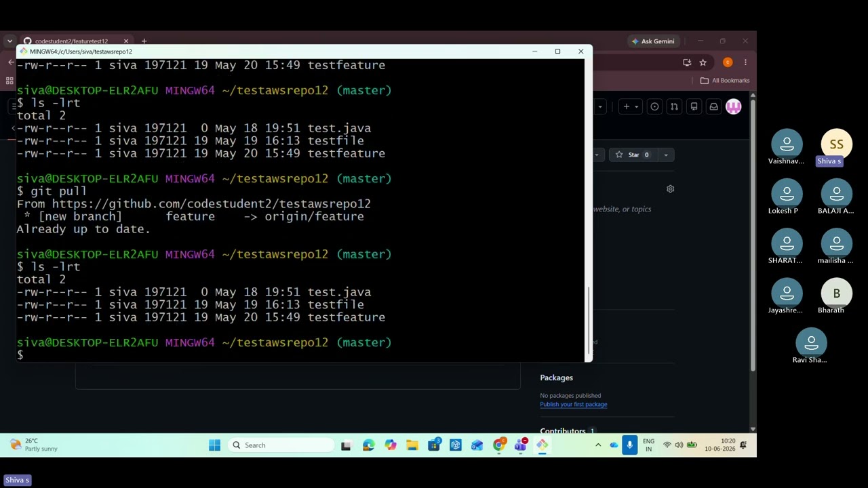Open network Wi-Fi tray icon
Image resolution: width=868 pixels, height=488 pixels.
click(x=667, y=445)
